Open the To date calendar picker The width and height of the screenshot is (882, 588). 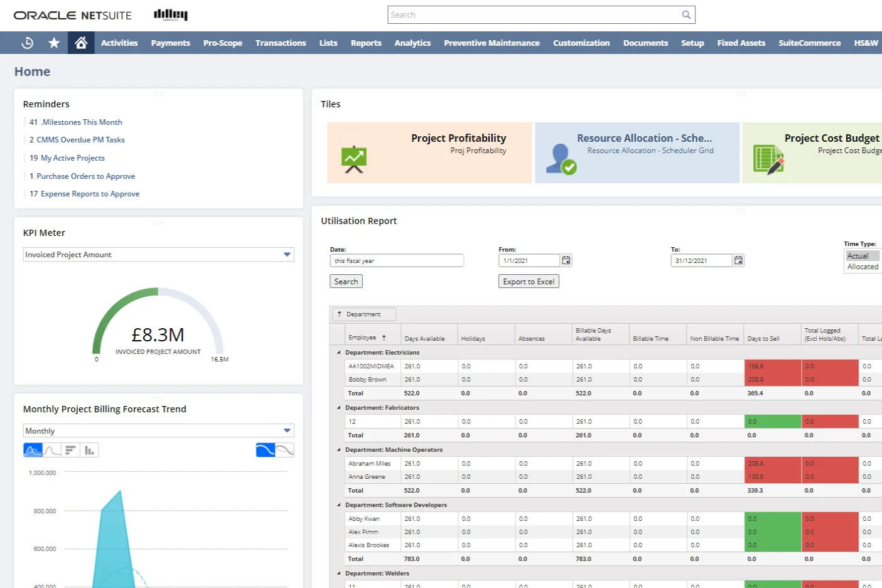738,260
